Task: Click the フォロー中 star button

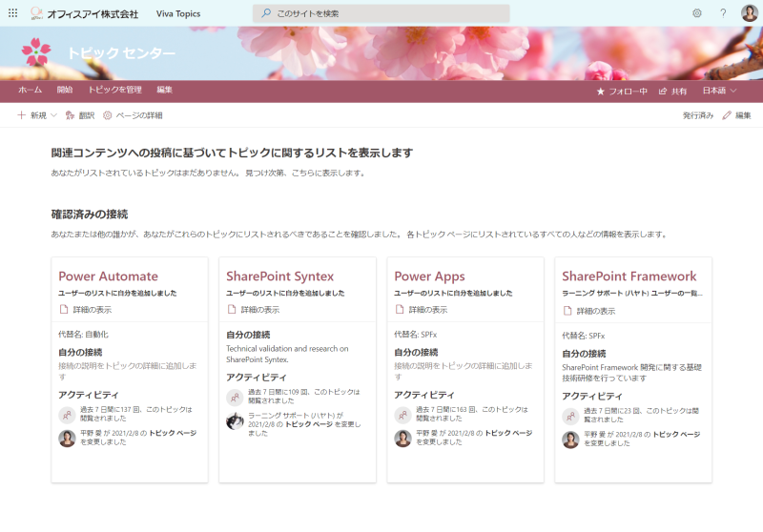Action: coord(622,91)
